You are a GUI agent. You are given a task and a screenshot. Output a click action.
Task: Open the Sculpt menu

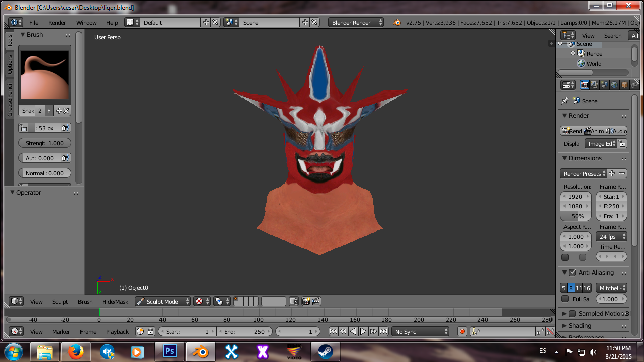(x=60, y=302)
